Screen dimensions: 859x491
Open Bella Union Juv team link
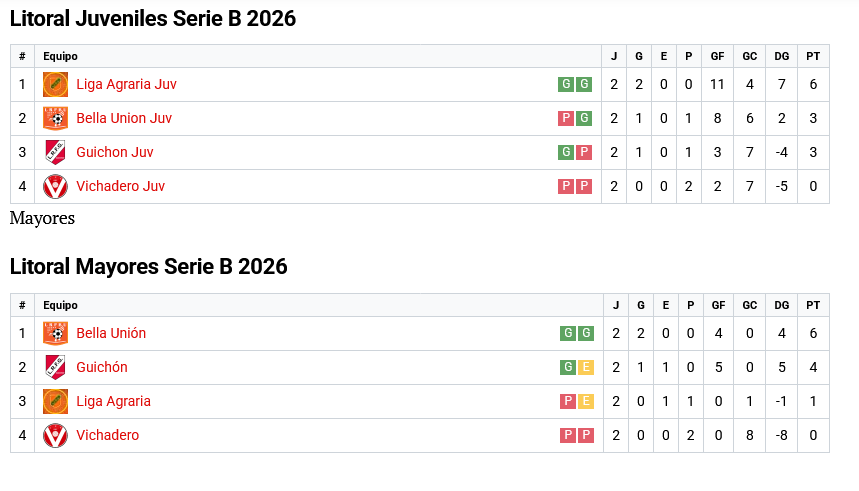(124, 119)
